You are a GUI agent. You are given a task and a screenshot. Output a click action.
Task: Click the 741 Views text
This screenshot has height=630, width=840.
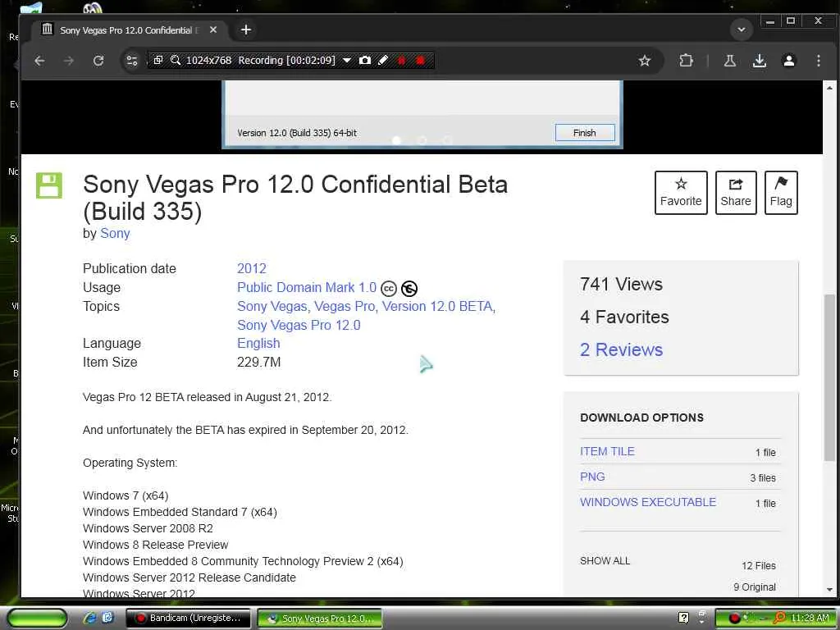(x=622, y=285)
